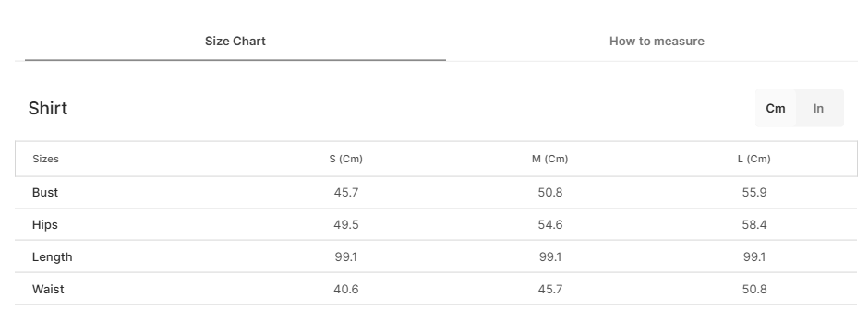
Task: Select the Bust row label
Action: [x=45, y=193]
